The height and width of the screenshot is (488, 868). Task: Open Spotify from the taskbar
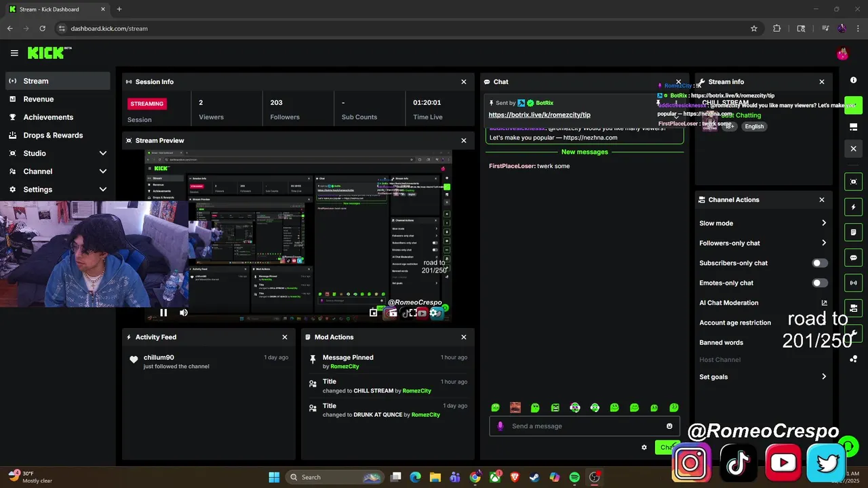click(574, 477)
